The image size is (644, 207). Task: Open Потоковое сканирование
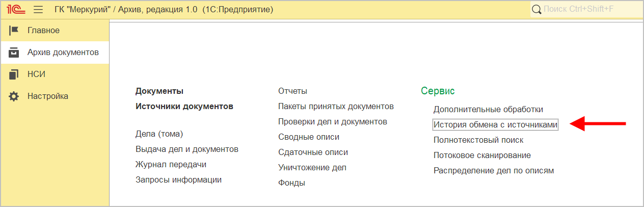pos(482,156)
